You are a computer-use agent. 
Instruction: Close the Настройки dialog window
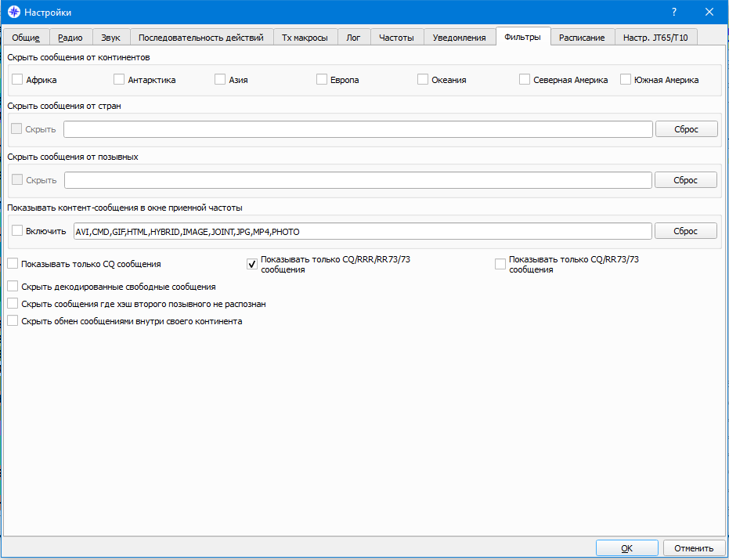click(x=709, y=12)
